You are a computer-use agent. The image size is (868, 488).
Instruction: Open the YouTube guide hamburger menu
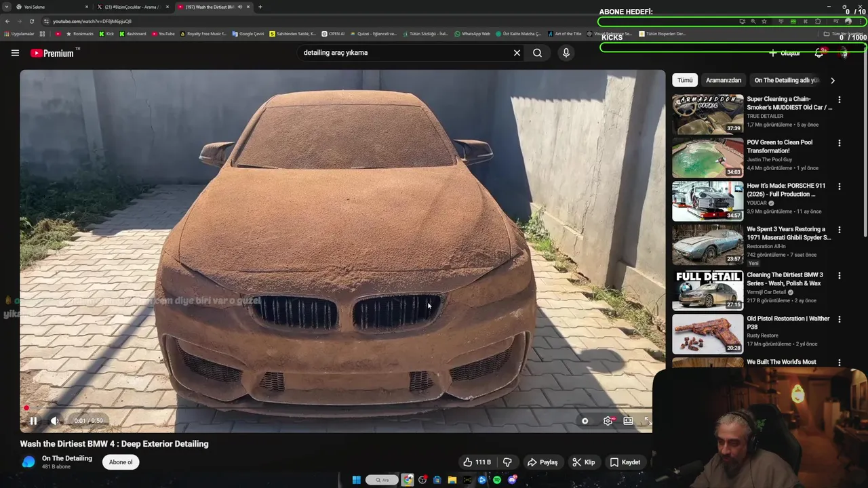click(15, 53)
